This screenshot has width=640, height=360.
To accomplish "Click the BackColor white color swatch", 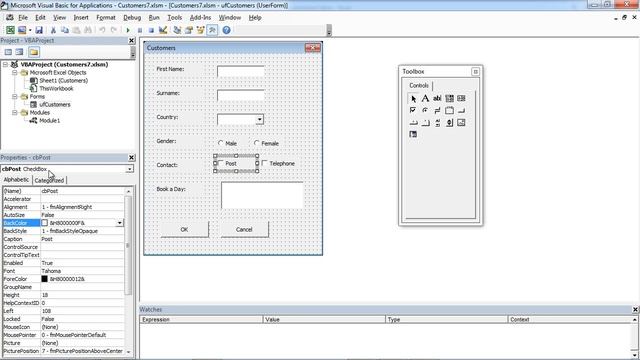I will coord(44,223).
